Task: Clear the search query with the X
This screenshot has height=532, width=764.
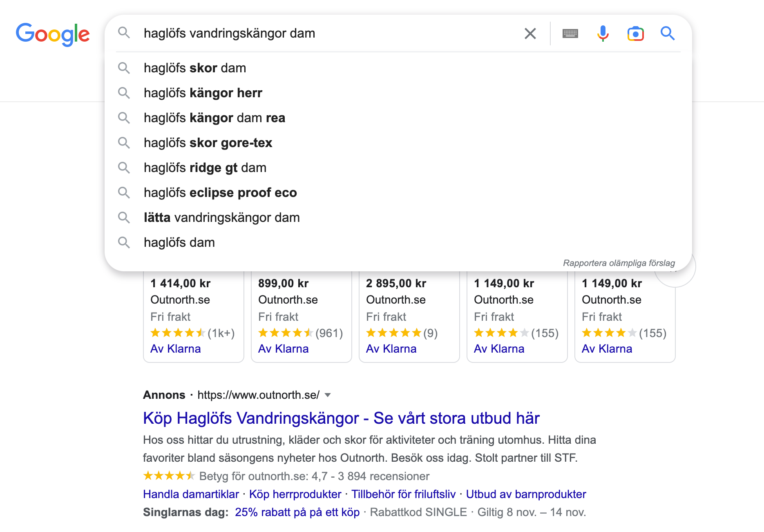Action: pyautogui.click(x=530, y=34)
